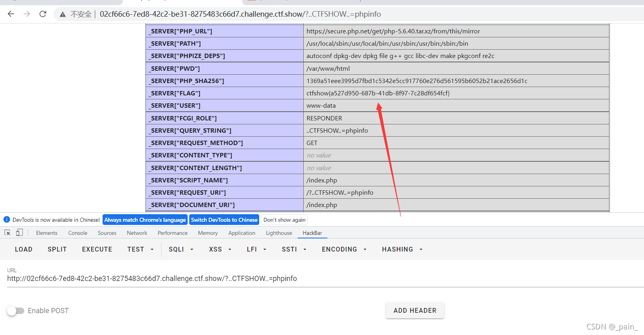Click the DevTools info notification icon

pos(7,219)
